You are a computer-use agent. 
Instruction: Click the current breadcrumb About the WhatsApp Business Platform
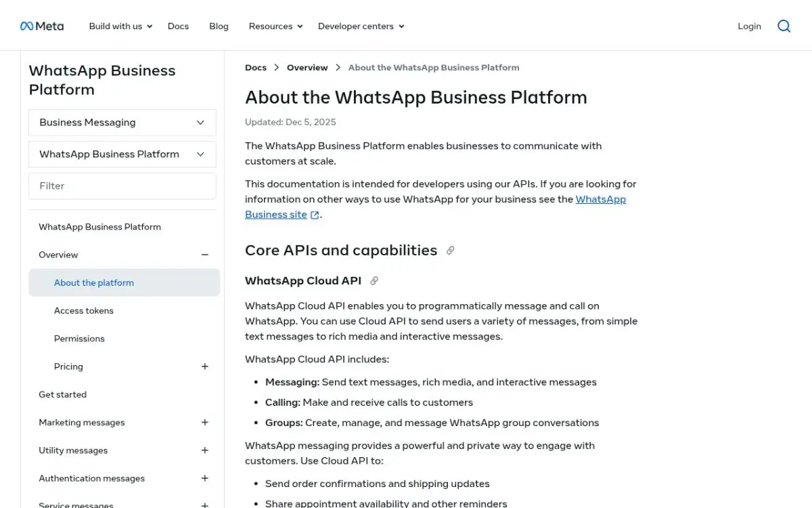pyautogui.click(x=434, y=68)
